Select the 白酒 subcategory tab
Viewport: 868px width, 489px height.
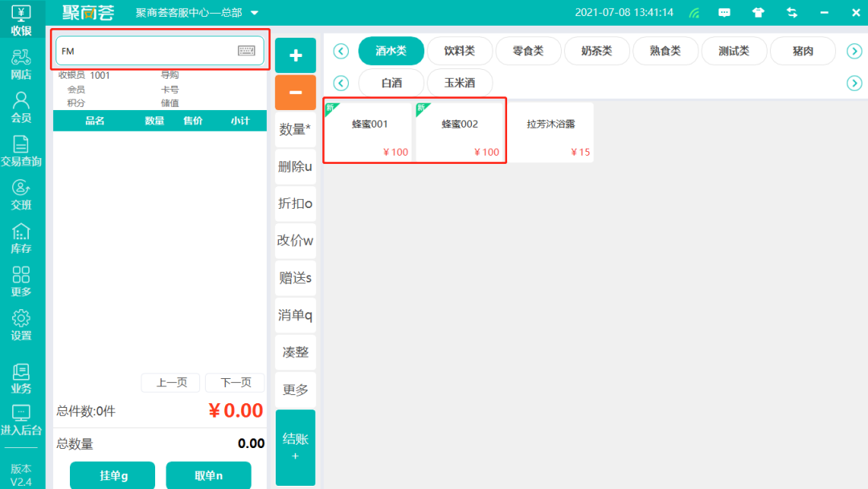click(x=391, y=82)
